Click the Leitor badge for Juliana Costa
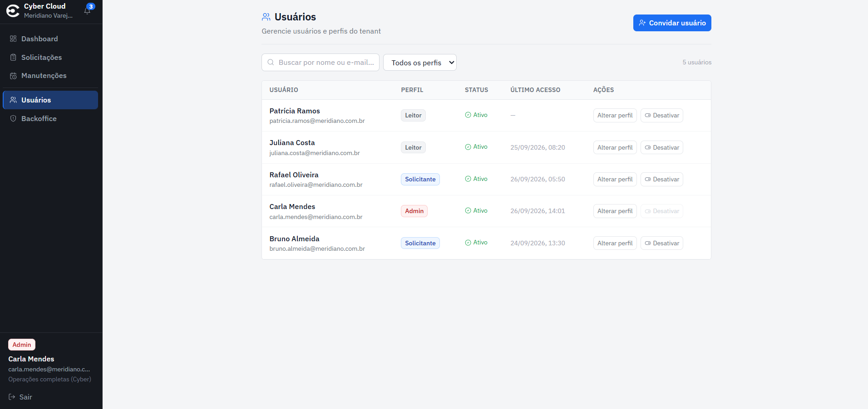The width and height of the screenshot is (868, 409). (413, 148)
